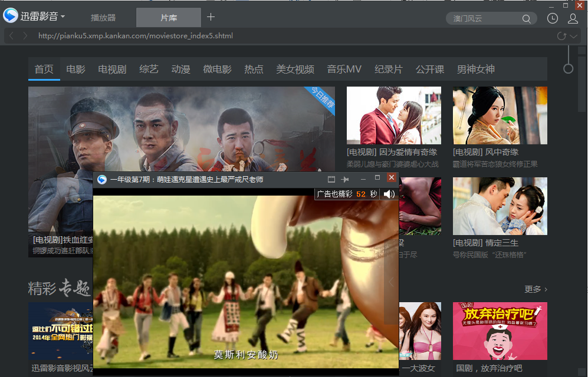This screenshot has width=588, height=377.
Task: Open the 情定三生 thumbnail
Action: [500, 206]
